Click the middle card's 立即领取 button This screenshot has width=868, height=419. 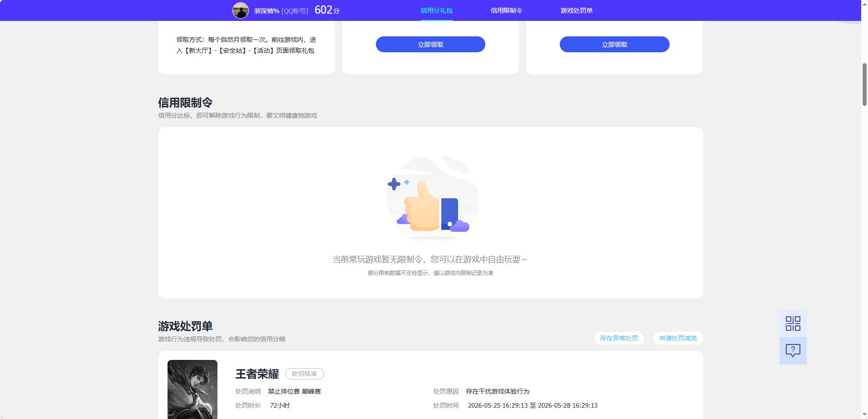(x=430, y=45)
